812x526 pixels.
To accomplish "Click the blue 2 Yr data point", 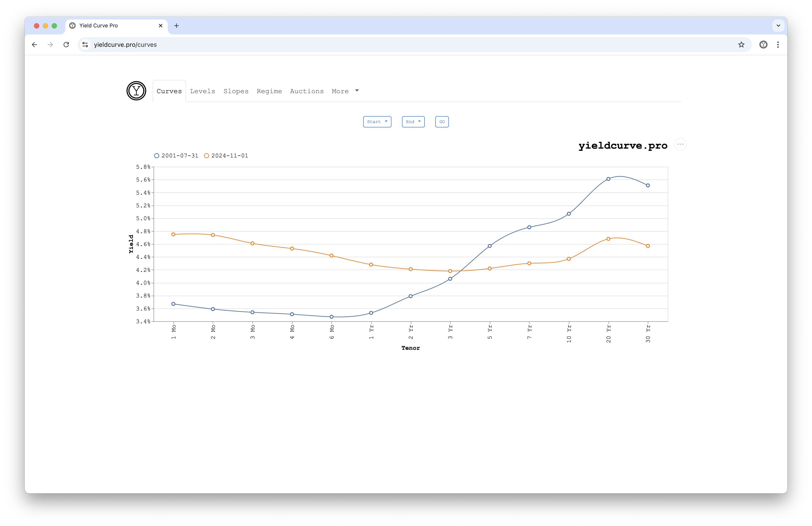I will coord(410,296).
